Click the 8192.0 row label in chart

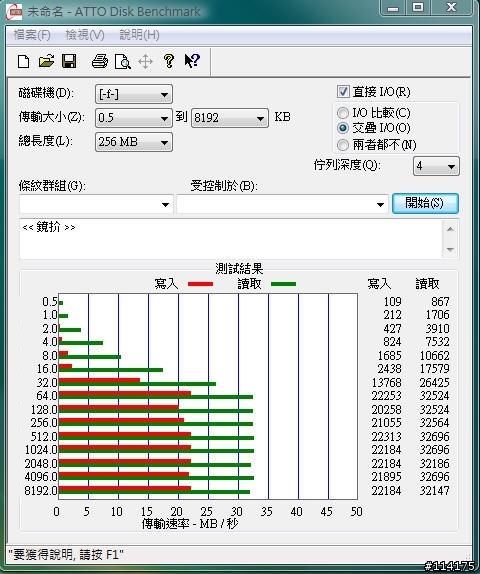[41, 491]
